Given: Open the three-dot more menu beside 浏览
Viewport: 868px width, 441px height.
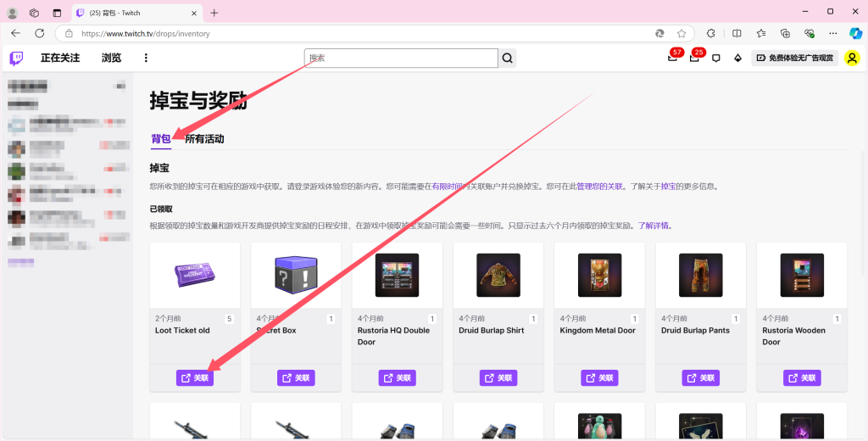Looking at the screenshot, I should 146,58.
